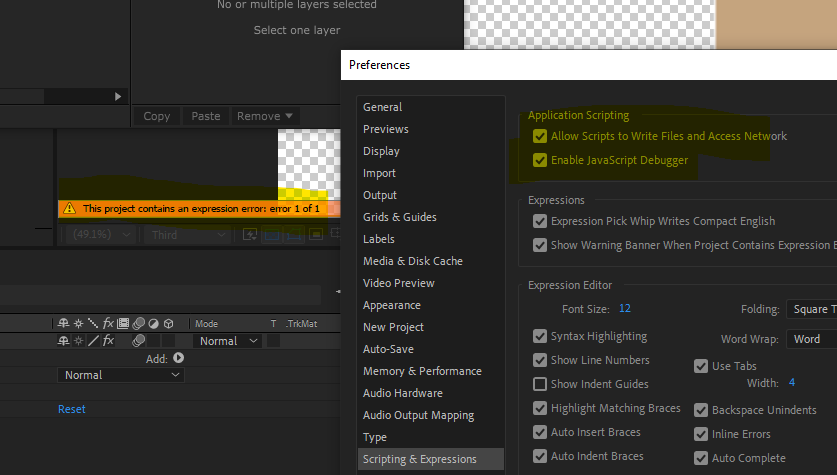837x475 pixels.
Task: Select General in Preferences sidebar
Action: [430, 107]
